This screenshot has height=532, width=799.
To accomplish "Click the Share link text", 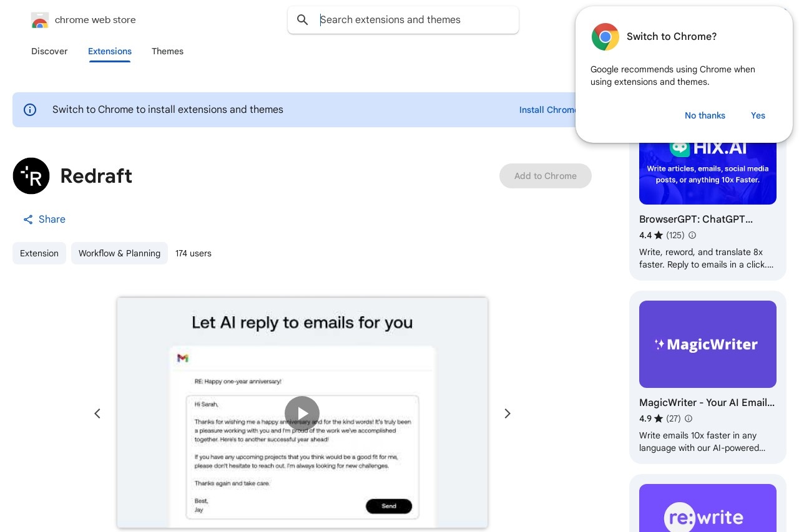I will 52,220.
